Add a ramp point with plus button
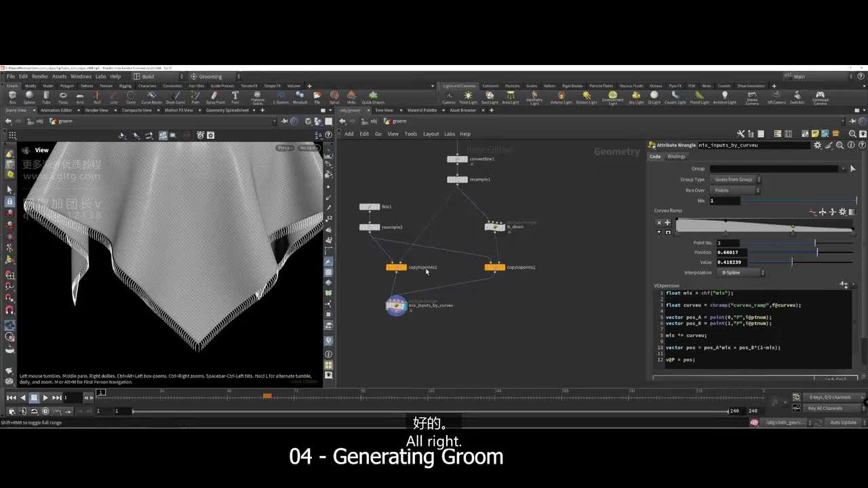This screenshot has width=868, height=488. pyautogui.click(x=667, y=222)
